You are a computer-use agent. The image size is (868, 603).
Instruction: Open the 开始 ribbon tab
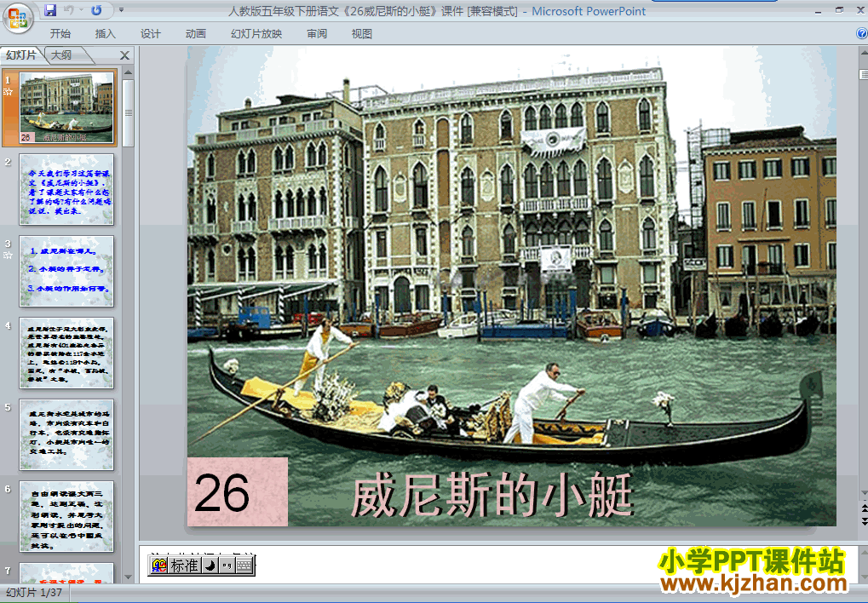pos(60,34)
